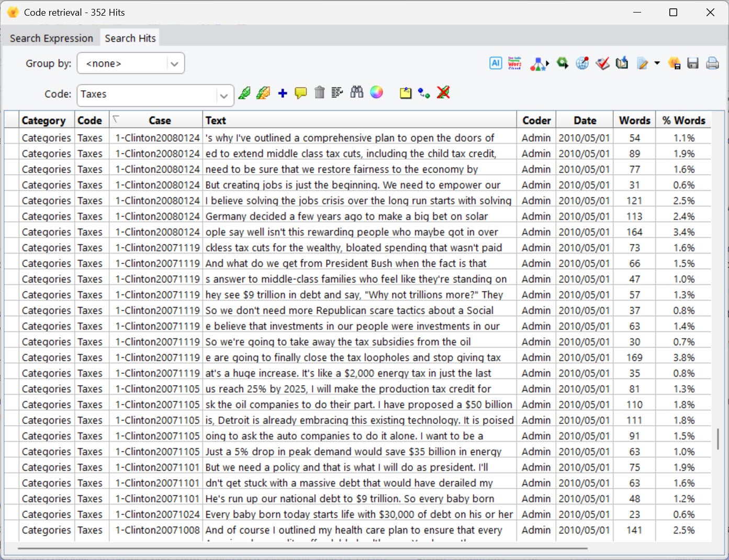Image resolution: width=729 pixels, height=560 pixels.
Task: Select hit "I believe solving the jobs crisis"
Action: coord(359,200)
